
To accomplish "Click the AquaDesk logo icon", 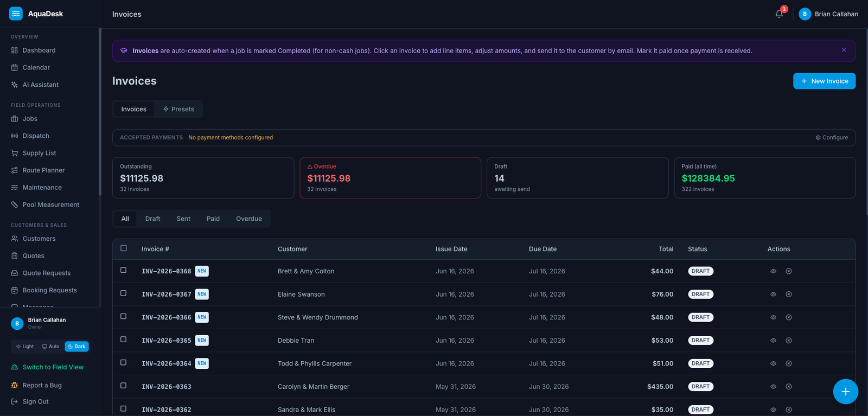I will tap(16, 14).
